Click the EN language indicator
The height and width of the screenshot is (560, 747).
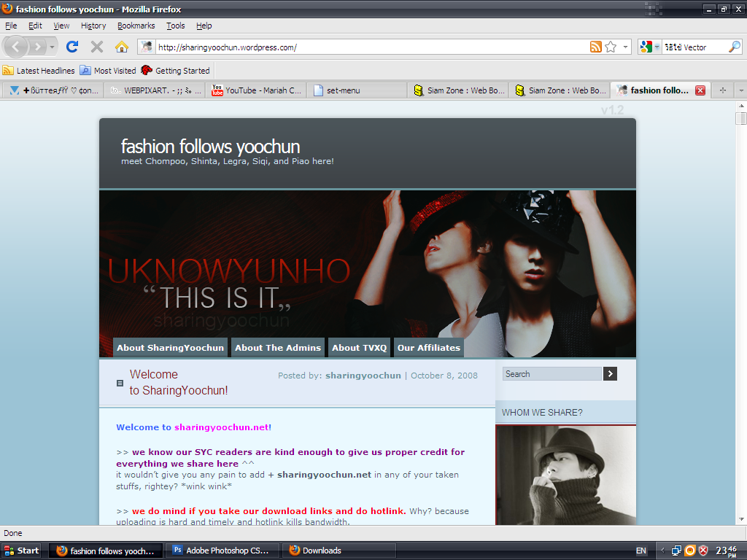click(x=641, y=551)
